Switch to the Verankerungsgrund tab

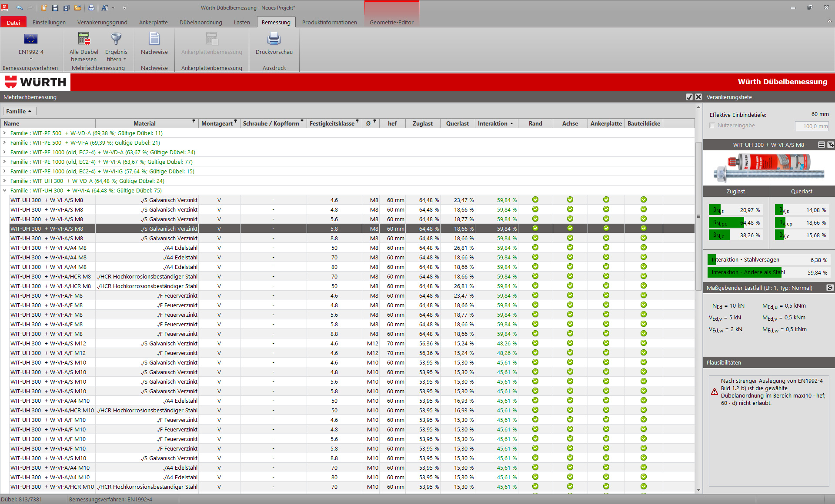pyautogui.click(x=102, y=22)
